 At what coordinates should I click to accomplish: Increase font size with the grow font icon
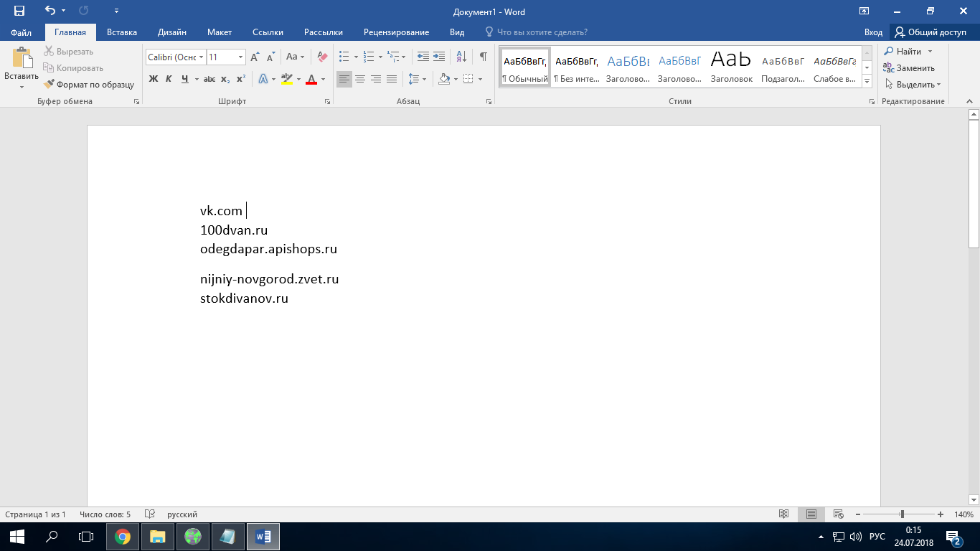point(255,57)
